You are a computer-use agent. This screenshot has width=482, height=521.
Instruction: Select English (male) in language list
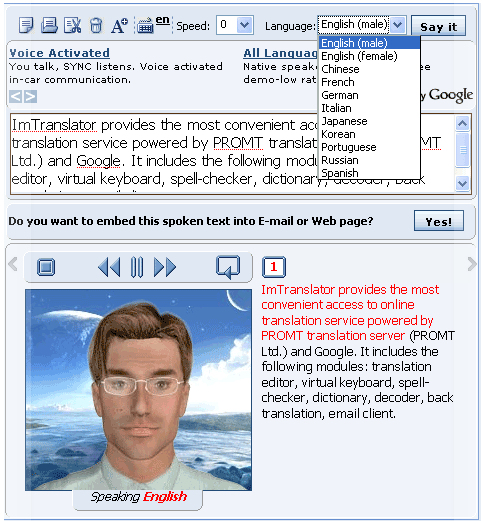tap(369, 43)
